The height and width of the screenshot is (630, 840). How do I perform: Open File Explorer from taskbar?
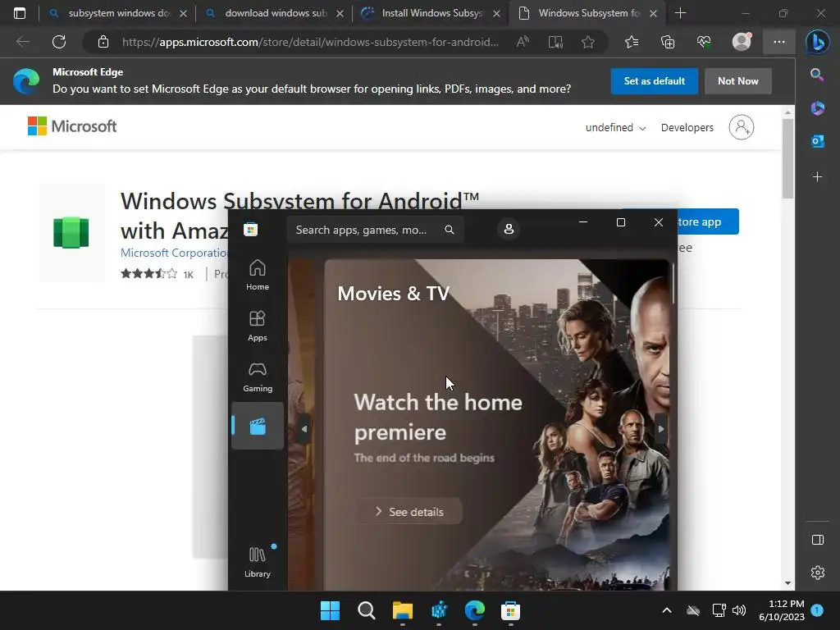click(402, 610)
